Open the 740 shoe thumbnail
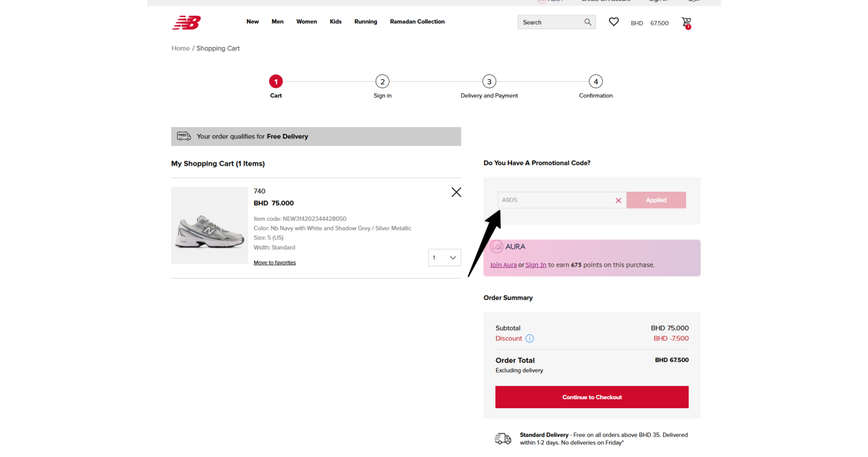Image resolution: width=868 pixels, height=457 pixels. click(209, 225)
